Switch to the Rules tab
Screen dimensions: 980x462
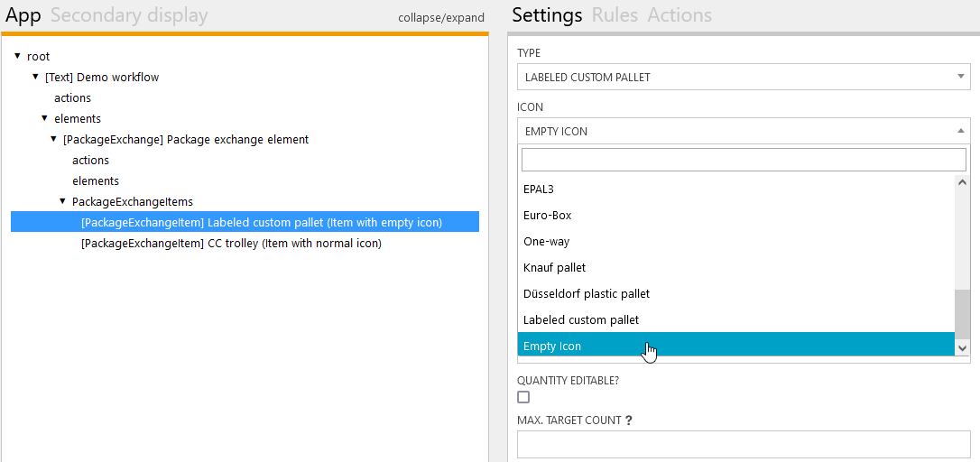pyautogui.click(x=615, y=15)
